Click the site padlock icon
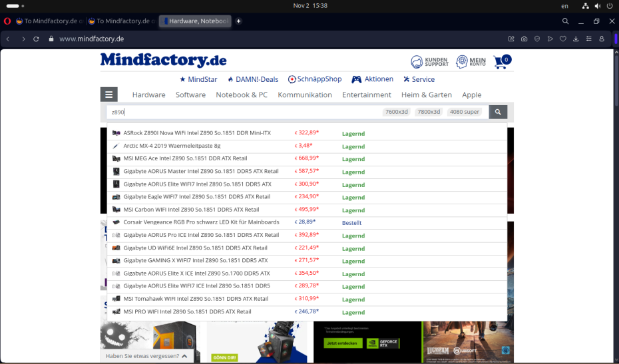The height and width of the screenshot is (364, 619). (x=51, y=39)
